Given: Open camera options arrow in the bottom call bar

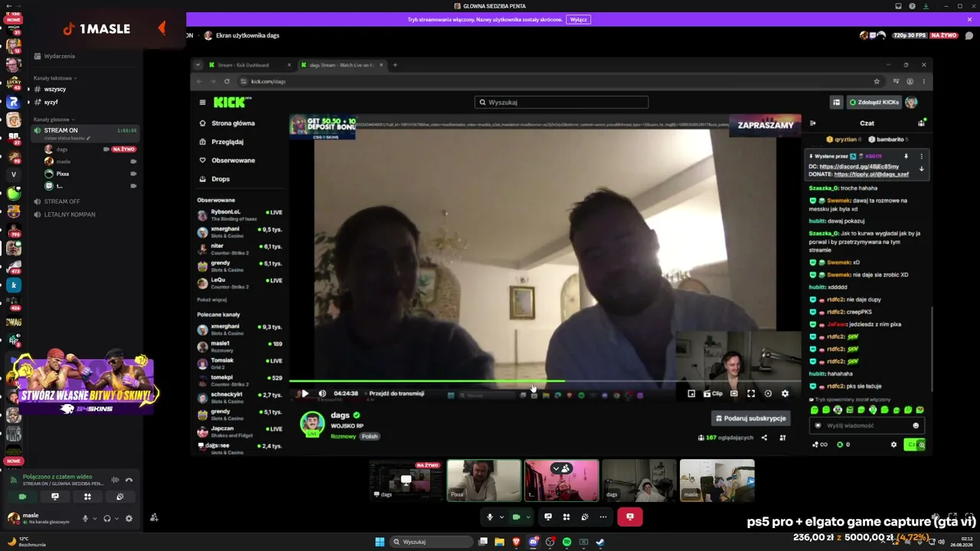Looking at the screenshot, I should [x=528, y=517].
